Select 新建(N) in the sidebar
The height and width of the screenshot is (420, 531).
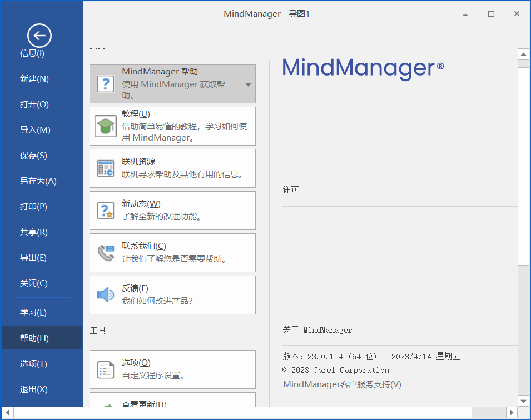(x=34, y=79)
